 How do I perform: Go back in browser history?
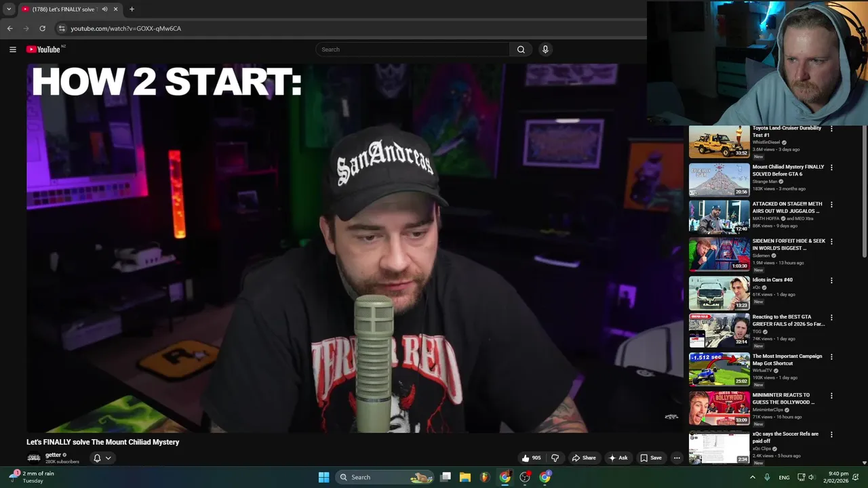click(9, 28)
